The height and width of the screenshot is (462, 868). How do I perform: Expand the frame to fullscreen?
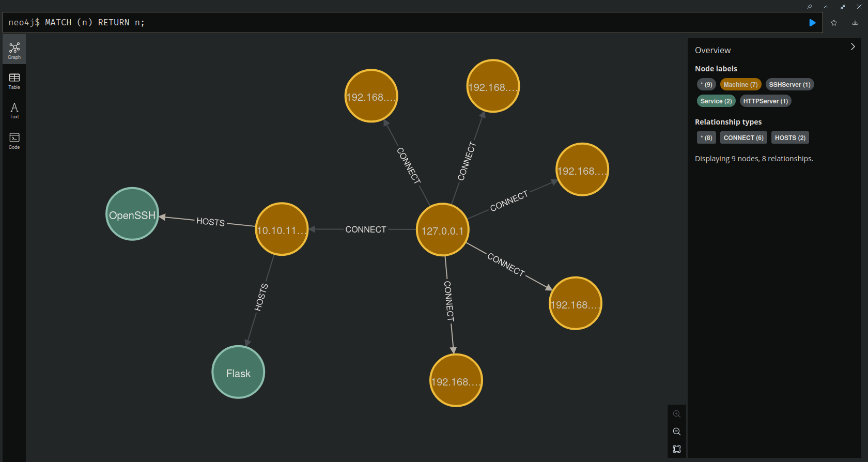point(843,7)
